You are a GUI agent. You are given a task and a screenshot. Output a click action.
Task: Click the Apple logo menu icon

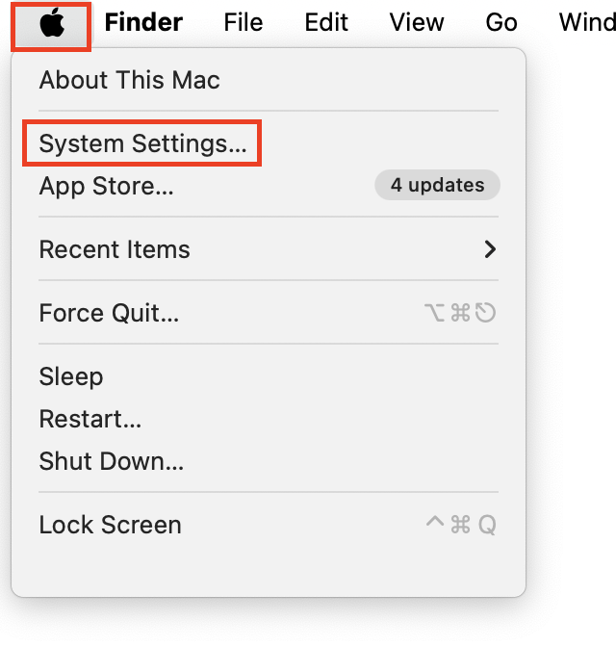[52, 23]
